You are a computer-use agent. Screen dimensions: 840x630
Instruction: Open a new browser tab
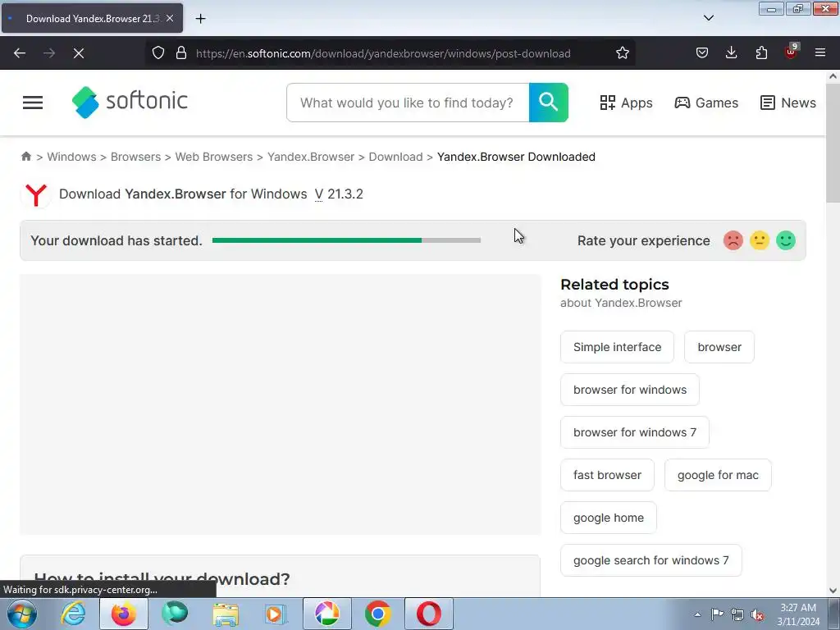200,19
